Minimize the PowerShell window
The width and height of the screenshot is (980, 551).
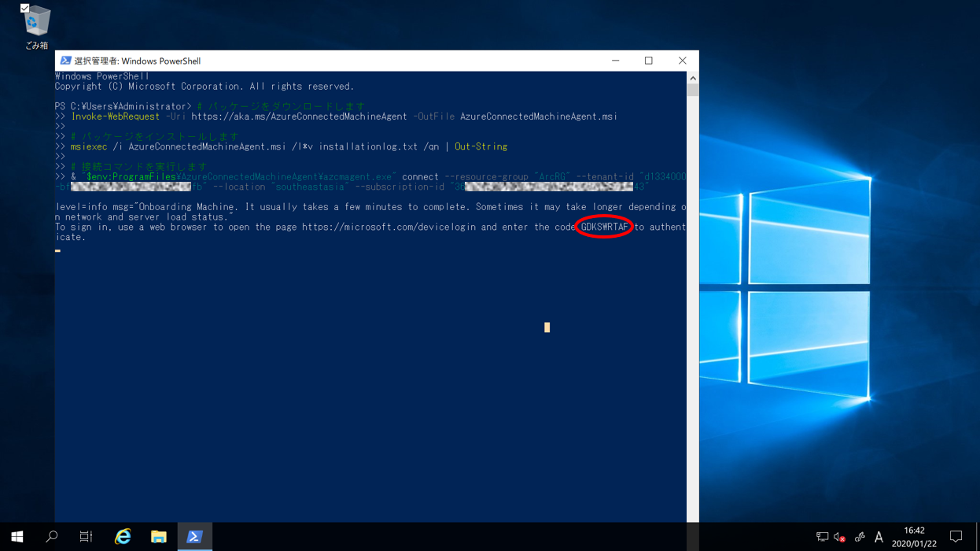tap(616, 61)
